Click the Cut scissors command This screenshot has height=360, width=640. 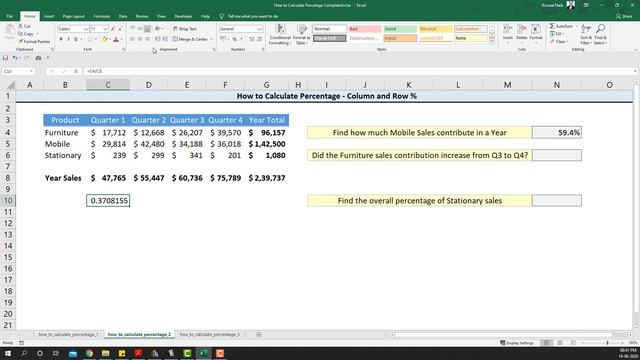click(x=24, y=26)
